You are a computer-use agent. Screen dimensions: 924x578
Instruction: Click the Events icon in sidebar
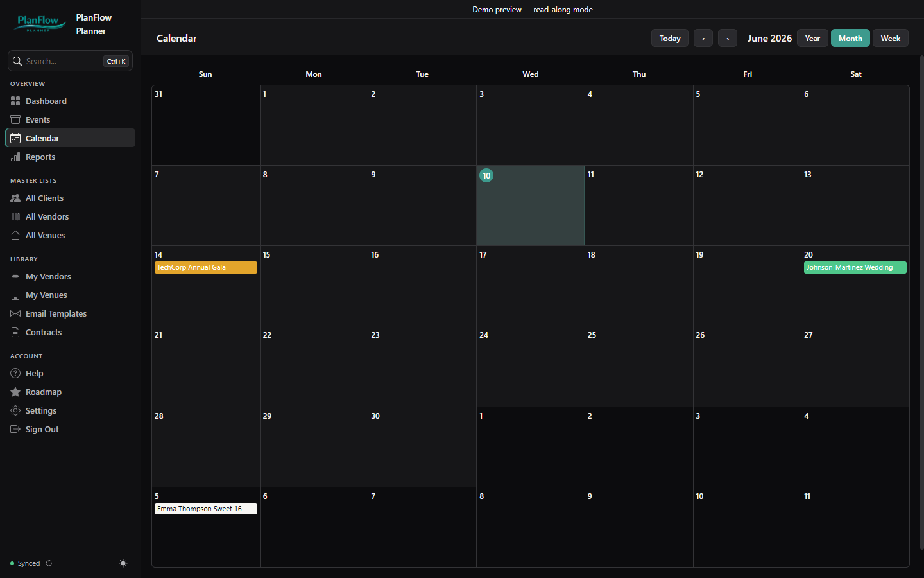point(15,119)
